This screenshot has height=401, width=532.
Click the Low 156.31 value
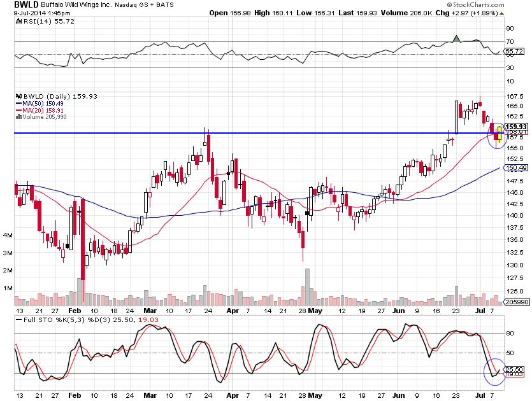(315, 13)
